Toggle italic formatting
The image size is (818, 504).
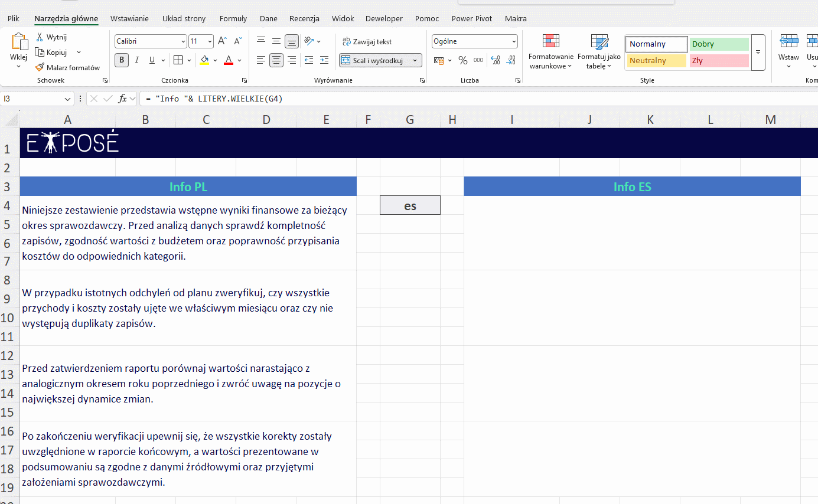click(x=137, y=60)
